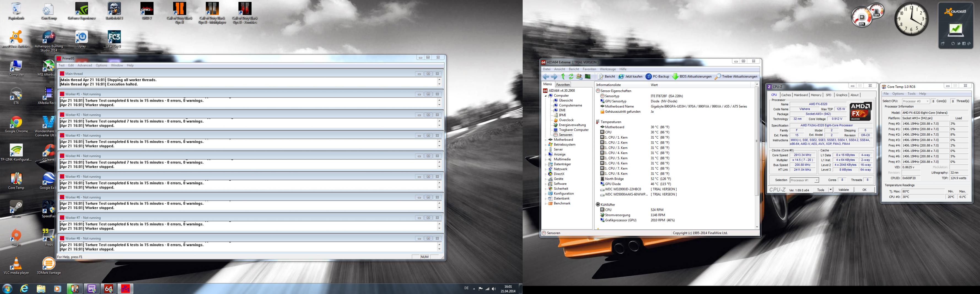The width and height of the screenshot is (980, 294).
Task: Collapse the Computer node in AIDA64 tree
Action: 546,96
